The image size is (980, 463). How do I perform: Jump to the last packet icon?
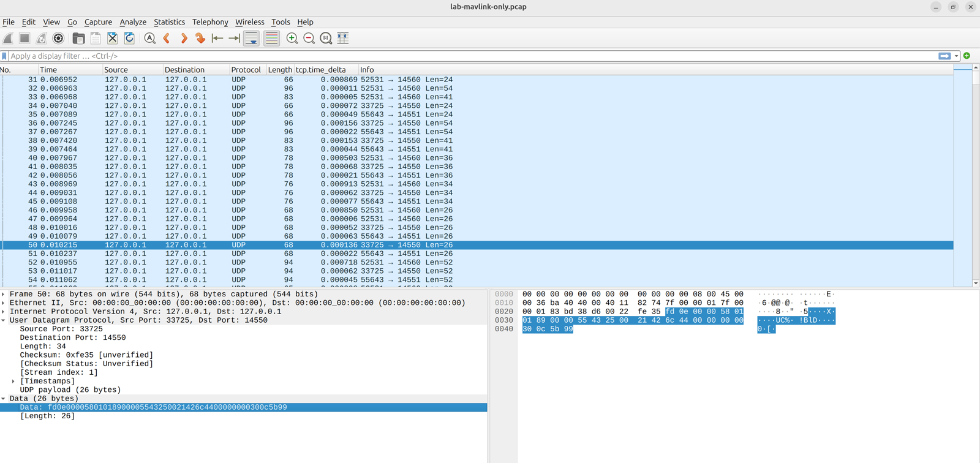(x=235, y=38)
